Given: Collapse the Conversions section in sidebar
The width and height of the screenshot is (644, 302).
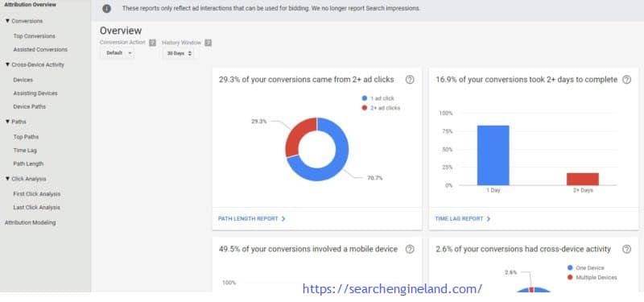Looking at the screenshot, I should 7,21.
